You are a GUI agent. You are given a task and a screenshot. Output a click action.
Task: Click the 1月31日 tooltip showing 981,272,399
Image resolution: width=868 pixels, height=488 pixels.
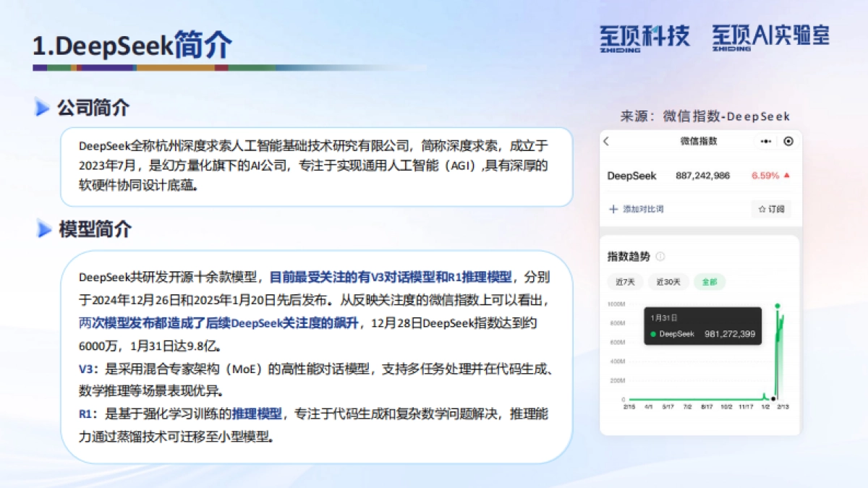pyautogui.click(x=702, y=325)
